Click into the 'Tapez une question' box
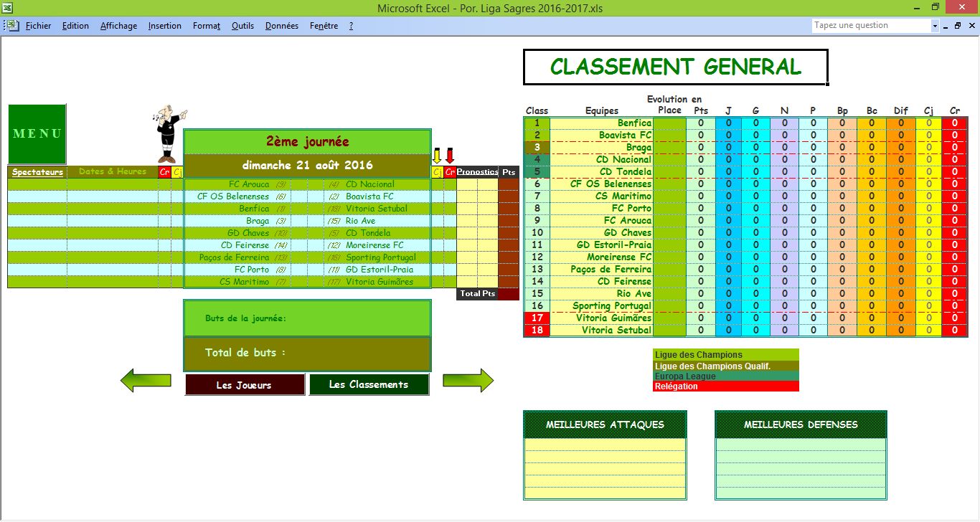Viewport: 980px width, 522px height. (x=870, y=25)
